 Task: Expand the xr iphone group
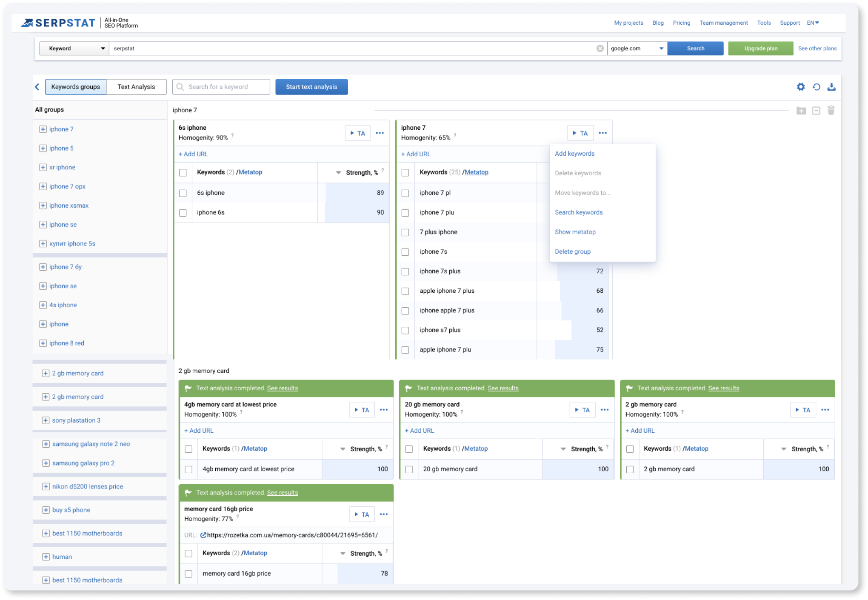43,167
